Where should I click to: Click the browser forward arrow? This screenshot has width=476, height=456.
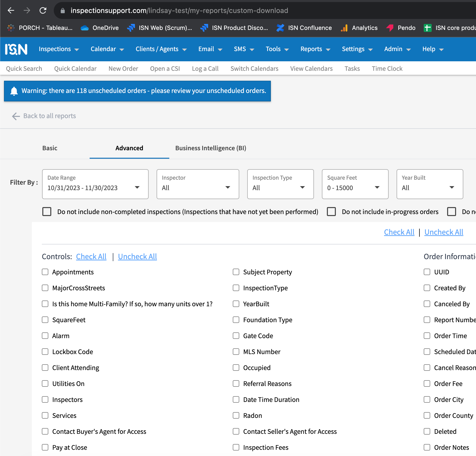coord(27,10)
